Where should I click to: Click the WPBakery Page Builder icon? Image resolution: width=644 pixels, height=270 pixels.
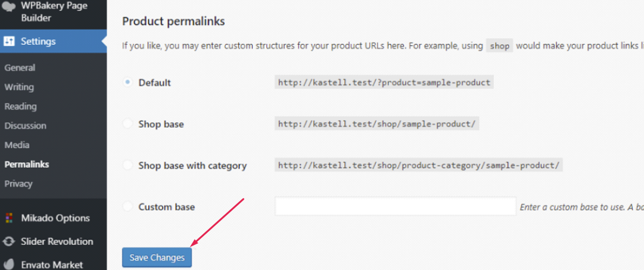point(8,7)
